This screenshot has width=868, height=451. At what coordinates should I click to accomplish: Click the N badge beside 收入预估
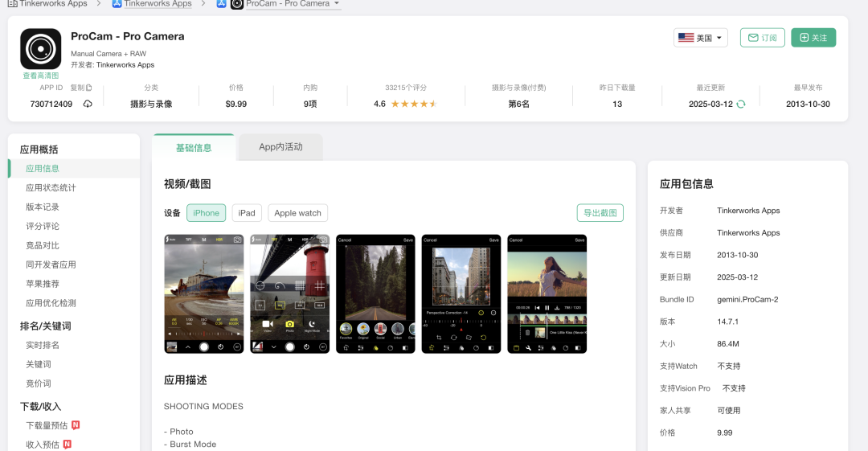coord(68,444)
